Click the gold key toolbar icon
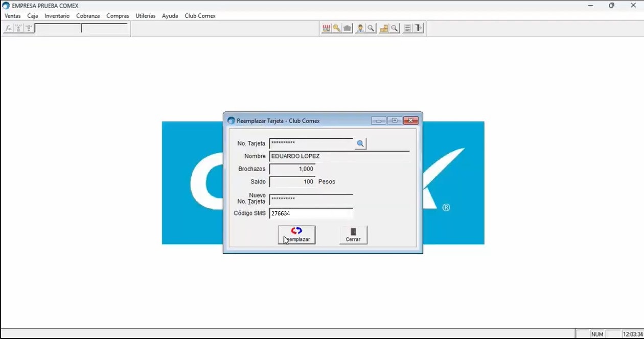This screenshot has width=644, height=339. click(x=337, y=29)
